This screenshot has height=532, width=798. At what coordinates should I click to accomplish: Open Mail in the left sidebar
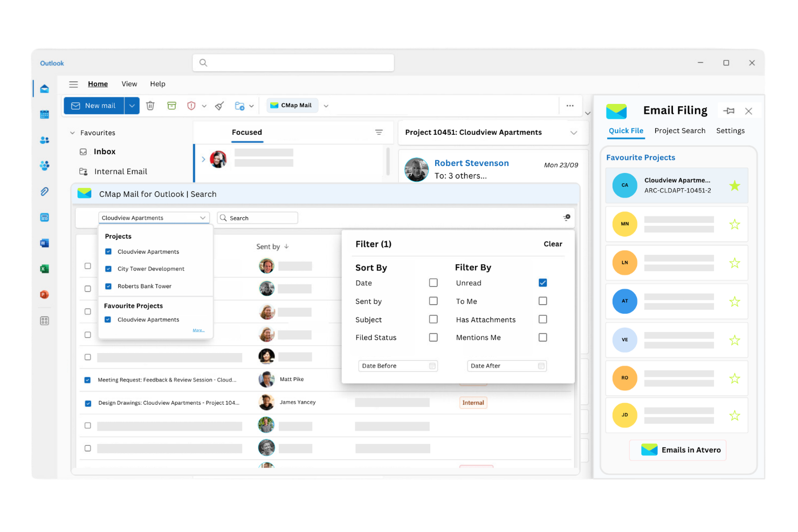[45, 88]
